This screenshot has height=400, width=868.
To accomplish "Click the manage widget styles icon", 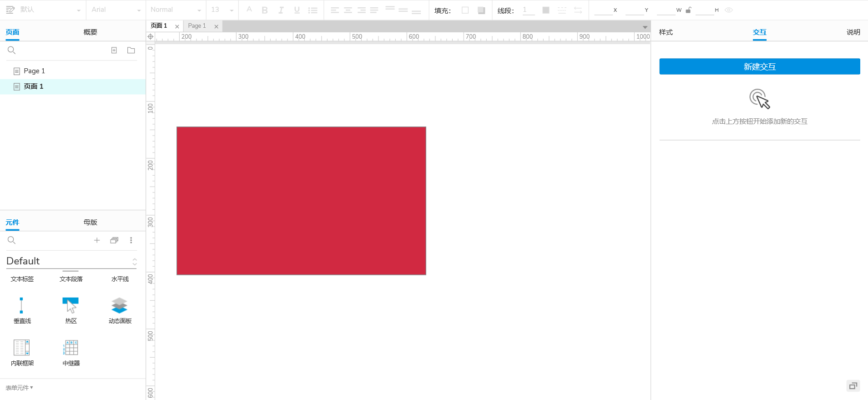I will pos(10,10).
